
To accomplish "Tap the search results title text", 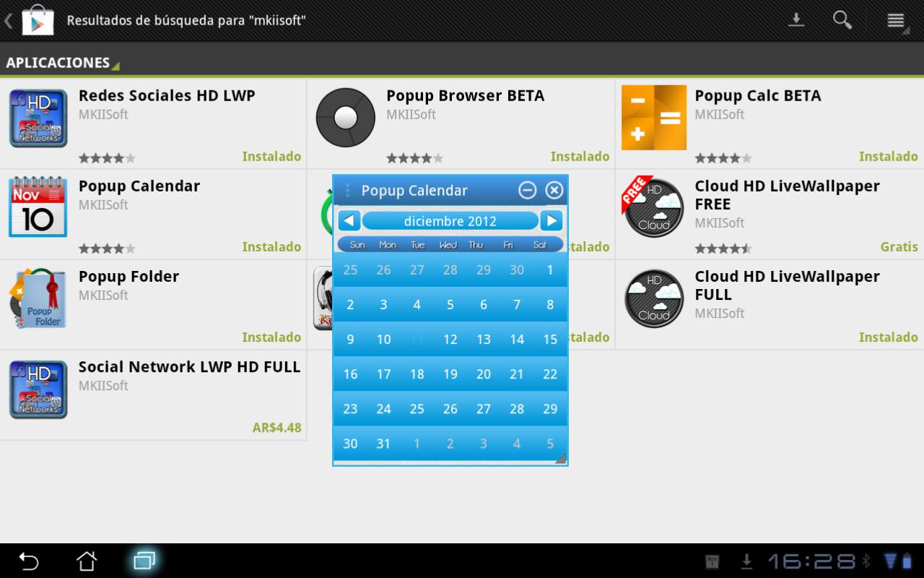I will (x=186, y=20).
